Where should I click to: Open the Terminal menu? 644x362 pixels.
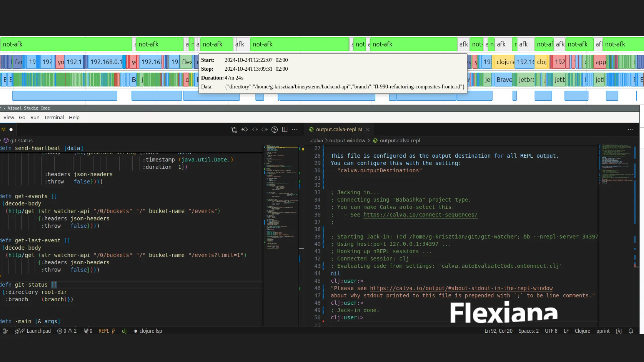pos(54,117)
